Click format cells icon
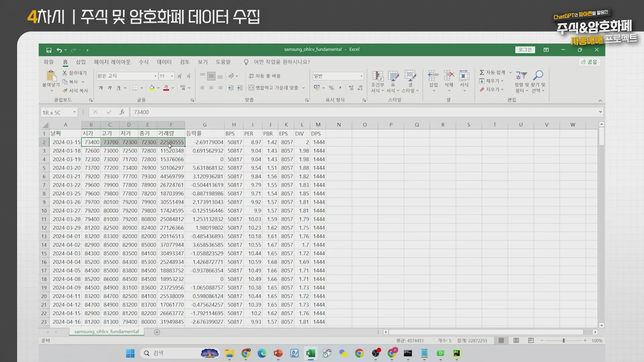The image size is (644, 362). click(x=464, y=76)
